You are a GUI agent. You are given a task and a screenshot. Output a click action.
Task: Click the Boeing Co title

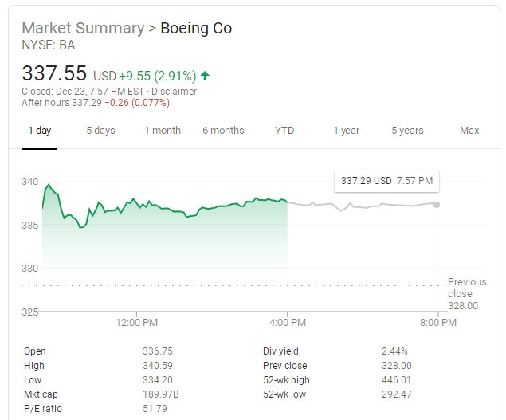click(x=196, y=29)
